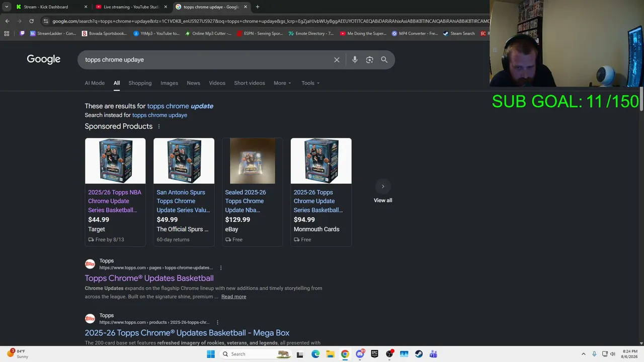Open Steam from the taskbar
The height and width of the screenshot is (362, 644).
419,354
